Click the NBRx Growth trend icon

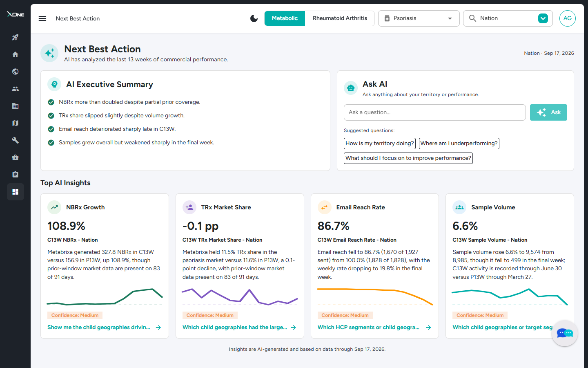(54, 207)
